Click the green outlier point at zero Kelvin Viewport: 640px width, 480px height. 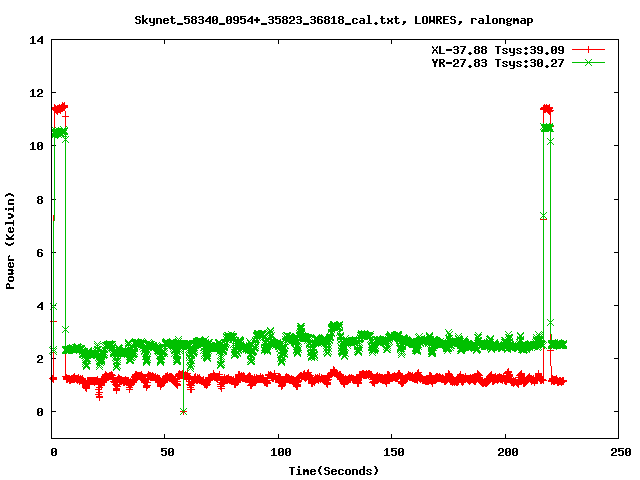tap(183, 411)
